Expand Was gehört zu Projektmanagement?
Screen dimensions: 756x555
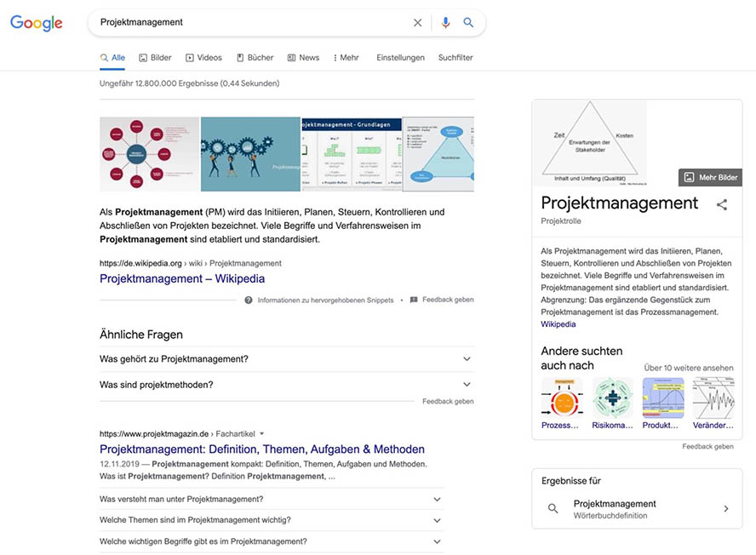point(287,358)
